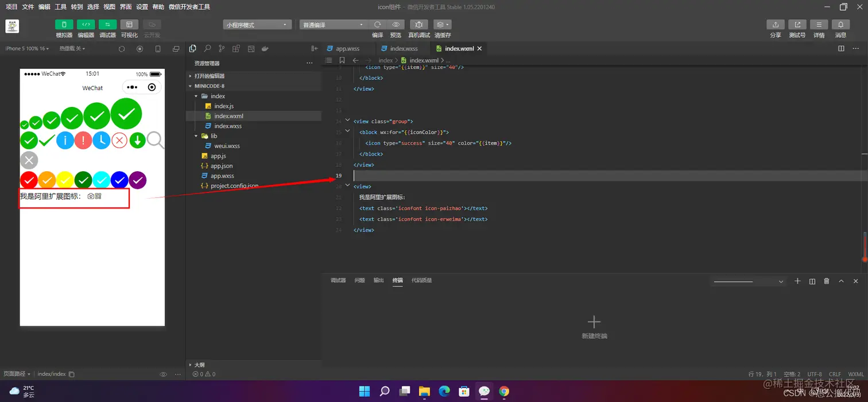The height and width of the screenshot is (402, 868).
Task: Toggle the 模拟器 simulator panel button
Action: point(64,25)
